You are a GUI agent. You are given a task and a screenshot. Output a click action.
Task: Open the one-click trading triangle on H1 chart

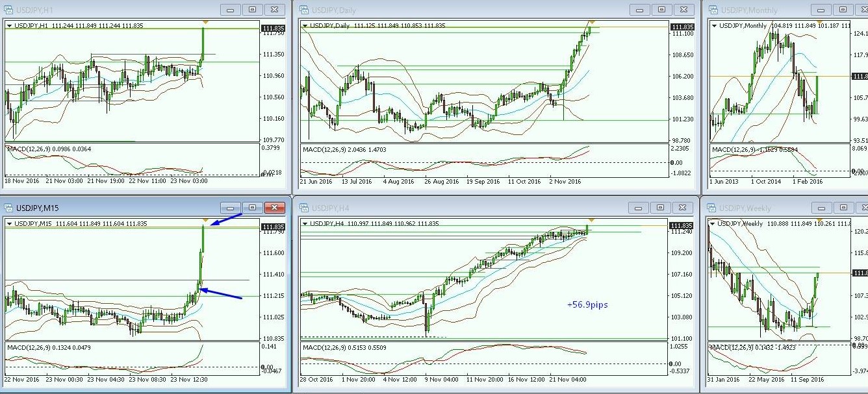coord(9,25)
